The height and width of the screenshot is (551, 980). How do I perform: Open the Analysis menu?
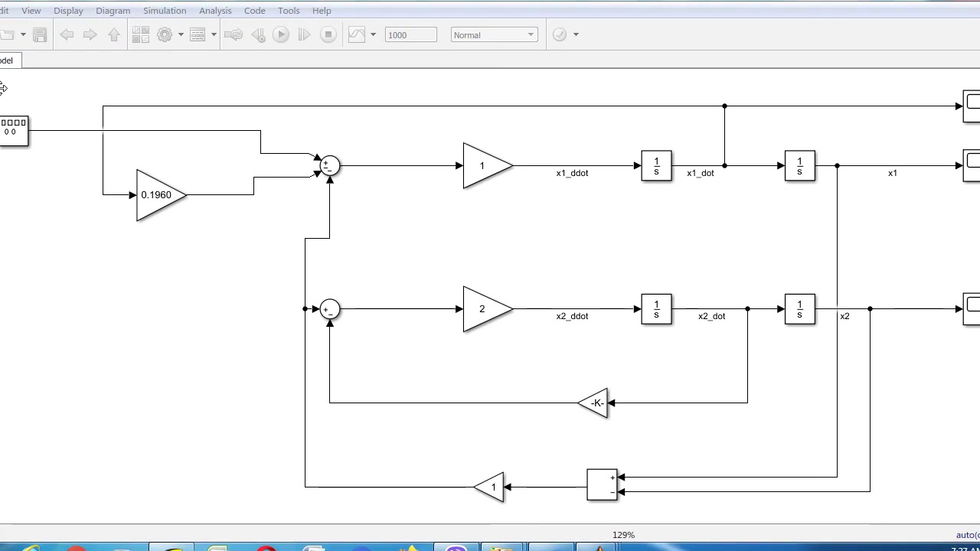(215, 11)
